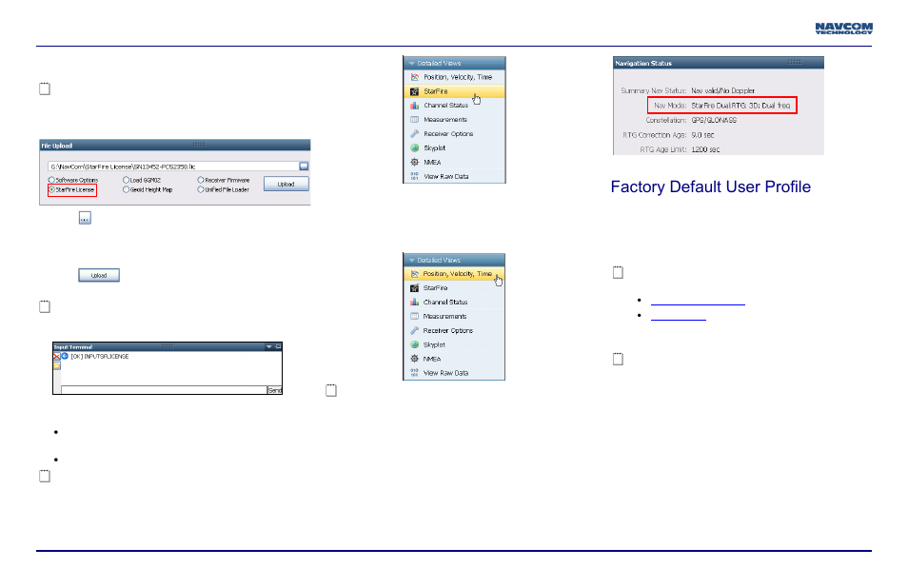Click the 'GPS/GLONASS' constellation value

[x=714, y=121]
